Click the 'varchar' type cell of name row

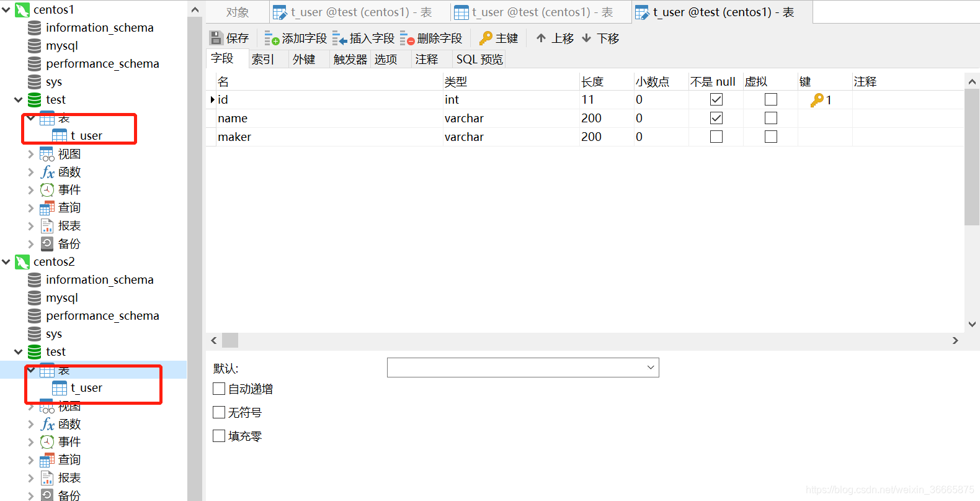(x=510, y=118)
